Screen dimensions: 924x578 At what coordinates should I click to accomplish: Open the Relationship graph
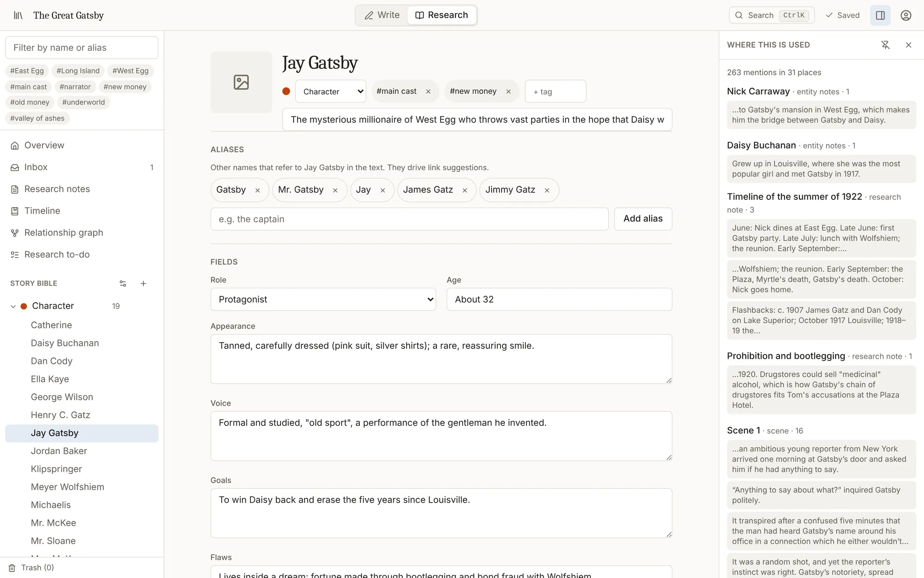pos(82,233)
